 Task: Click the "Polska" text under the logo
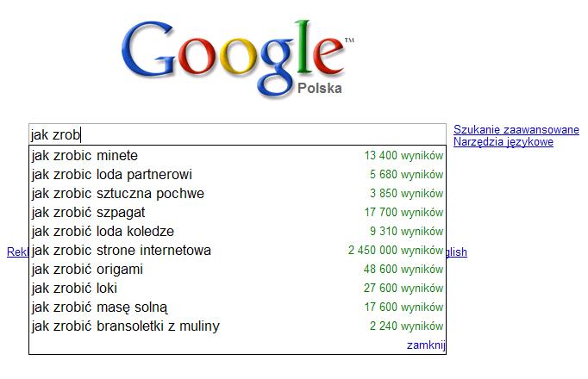pos(319,89)
